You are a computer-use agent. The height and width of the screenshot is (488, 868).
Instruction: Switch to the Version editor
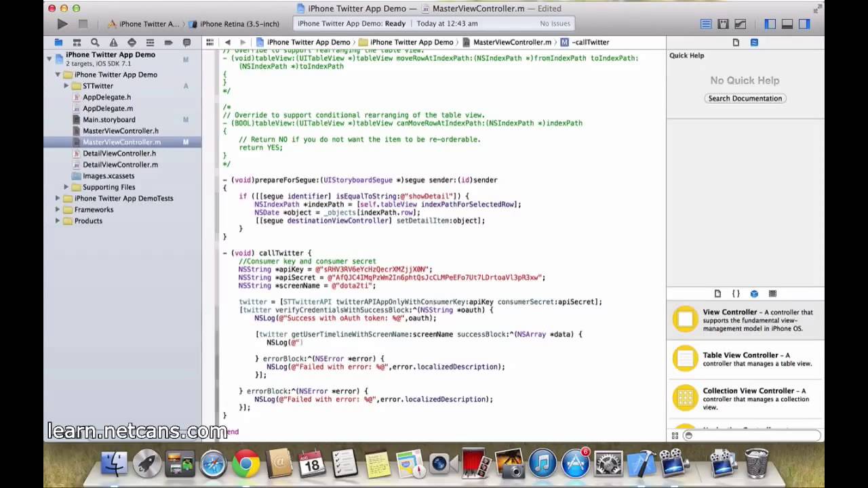(x=741, y=24)
